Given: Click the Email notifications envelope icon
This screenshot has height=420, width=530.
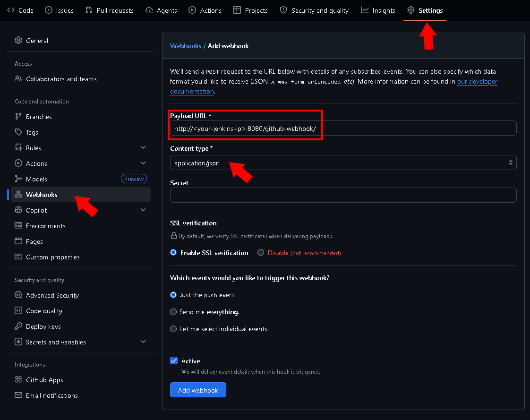Looking at the screenshot, I should point(18,395).
